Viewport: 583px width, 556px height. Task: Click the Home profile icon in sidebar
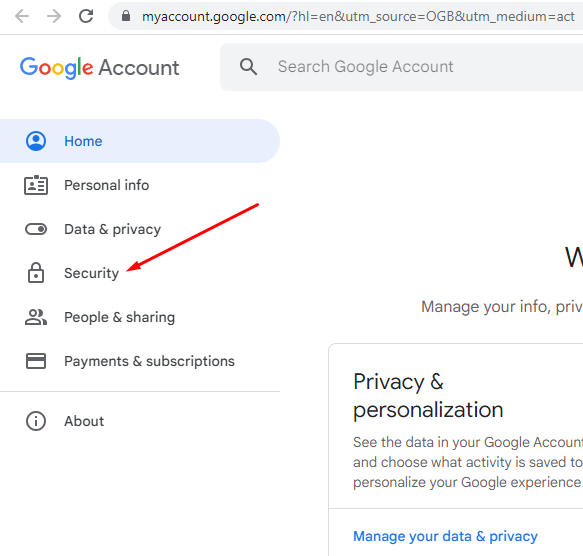click(36, 141)
